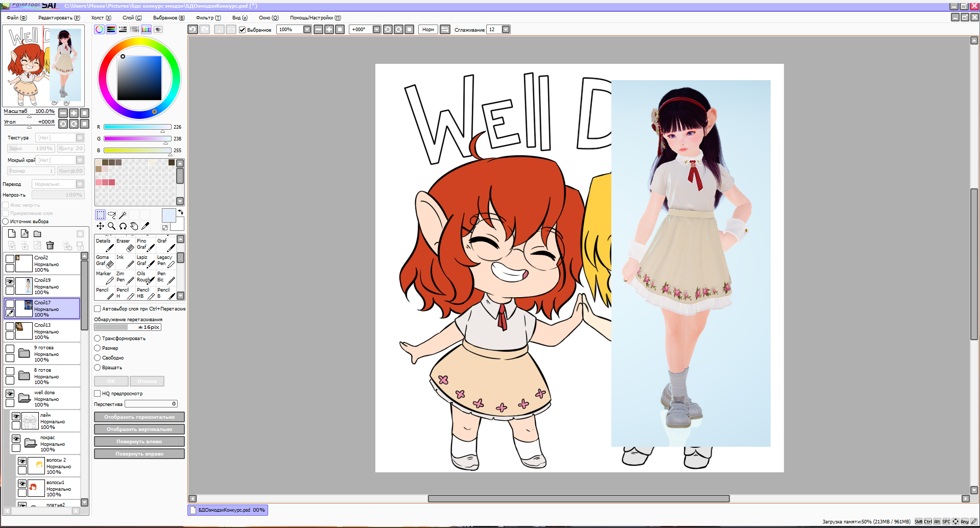
Task: Select the Свободно radio option
Action: click(x=98, y=358)
